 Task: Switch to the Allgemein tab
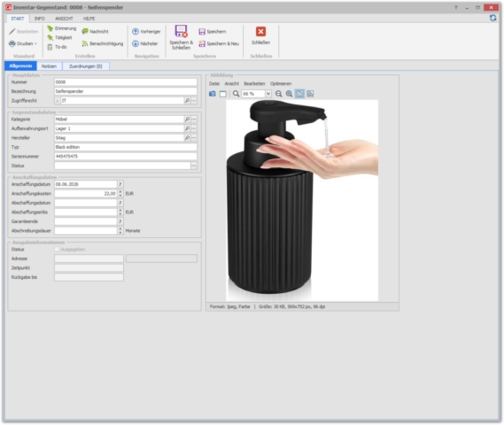pos(20,66)
